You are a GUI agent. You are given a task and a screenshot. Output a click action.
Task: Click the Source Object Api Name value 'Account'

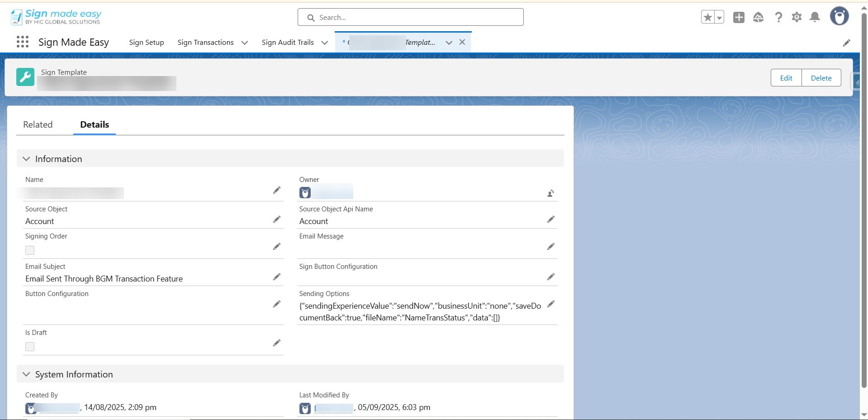point(314,221)
